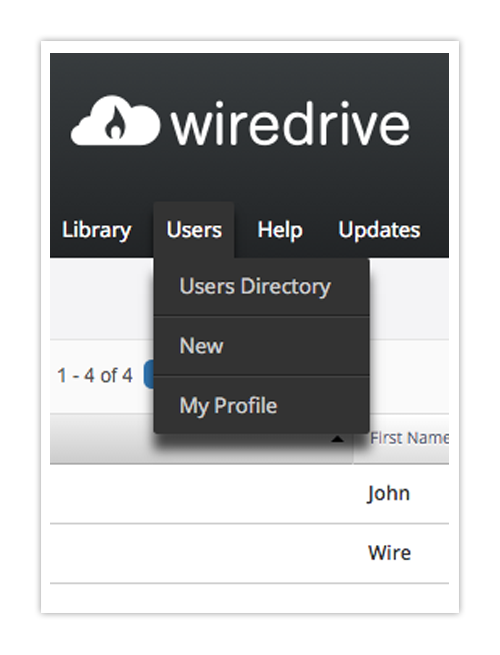The height and width of the screenshot is (655, 500).
Task: Click the sort arrow in column header
Action: point(338,439)
